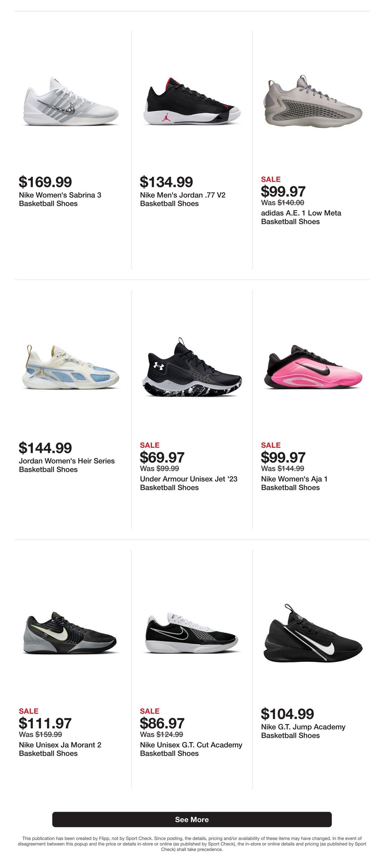Viewport: 384px width, 868px height.
Task: Select Nike Unisex Ja Morant 2 product title
Action: coord(60,749)
